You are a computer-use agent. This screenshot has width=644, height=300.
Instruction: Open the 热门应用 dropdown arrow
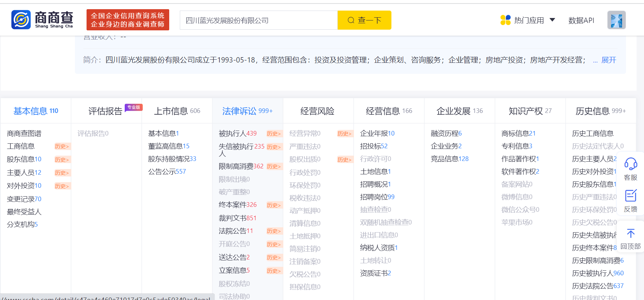coord(552,20)
